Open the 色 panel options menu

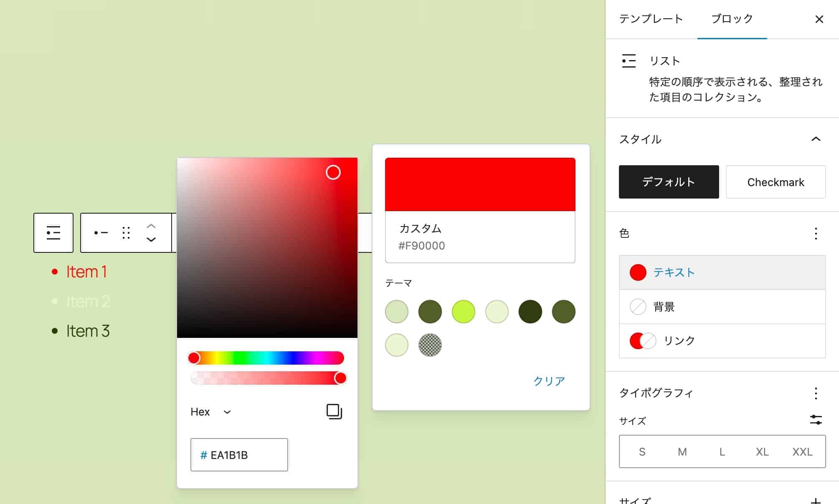point(816,233)
